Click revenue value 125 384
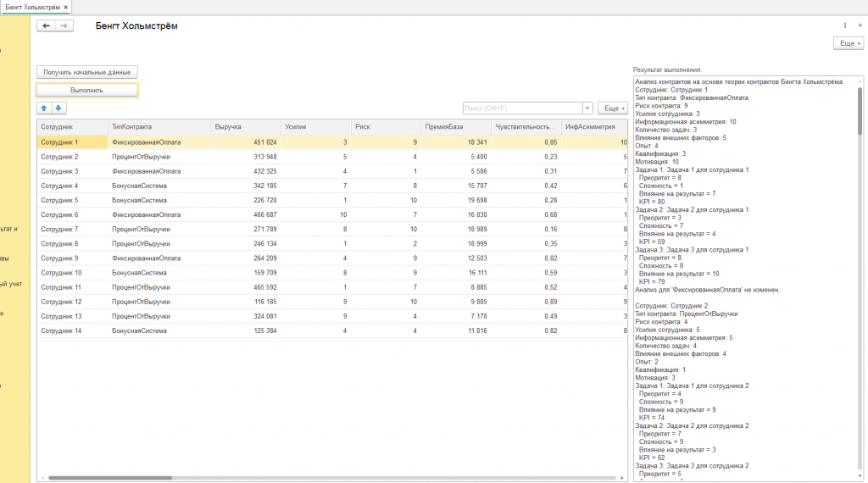The width and height of the screenshot is (868, 483). coord(264,330)
